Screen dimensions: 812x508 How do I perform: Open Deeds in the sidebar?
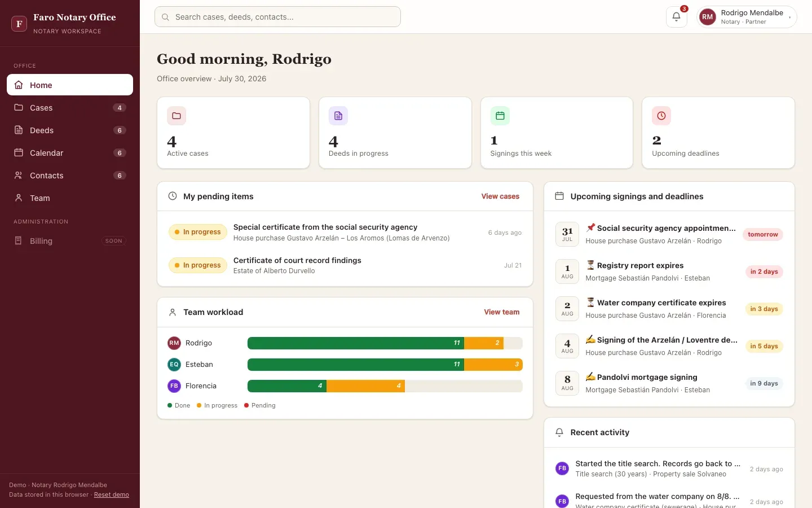pos(70,130)
